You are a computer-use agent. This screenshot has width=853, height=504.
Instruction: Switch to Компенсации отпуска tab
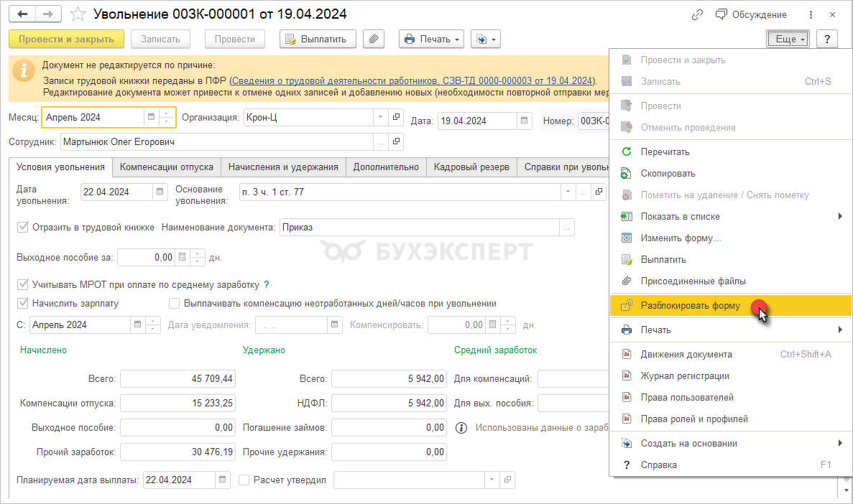166,167
